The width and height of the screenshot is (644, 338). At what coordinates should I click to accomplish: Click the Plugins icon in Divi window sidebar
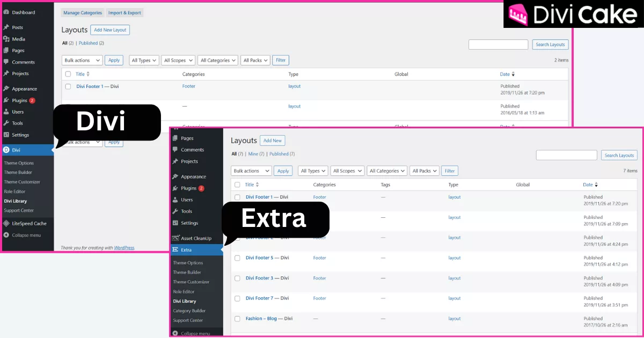click(x=6, y=100)
